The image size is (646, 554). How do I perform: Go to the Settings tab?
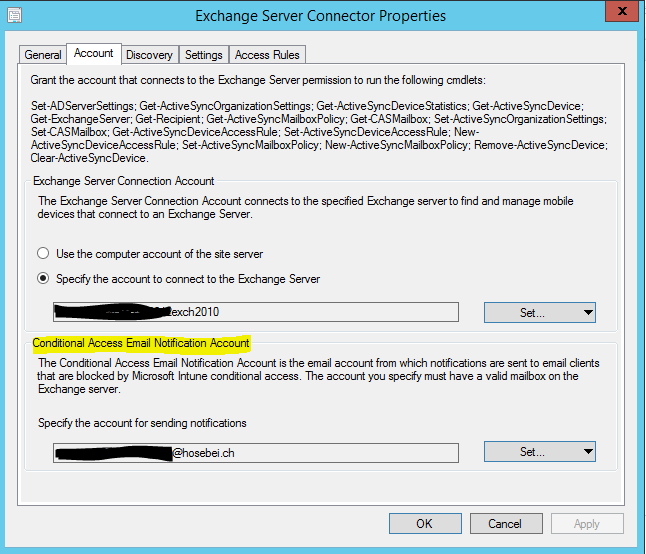[204, 55]
